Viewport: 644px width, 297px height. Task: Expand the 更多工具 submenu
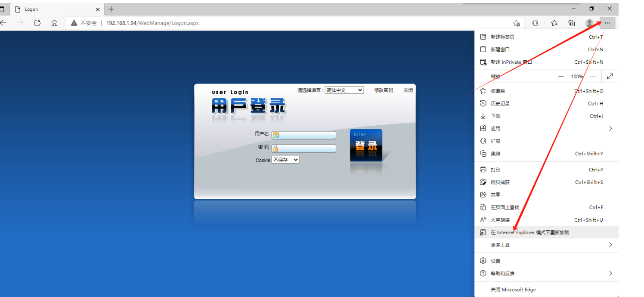pyautogui.click(x=546, y=245)
